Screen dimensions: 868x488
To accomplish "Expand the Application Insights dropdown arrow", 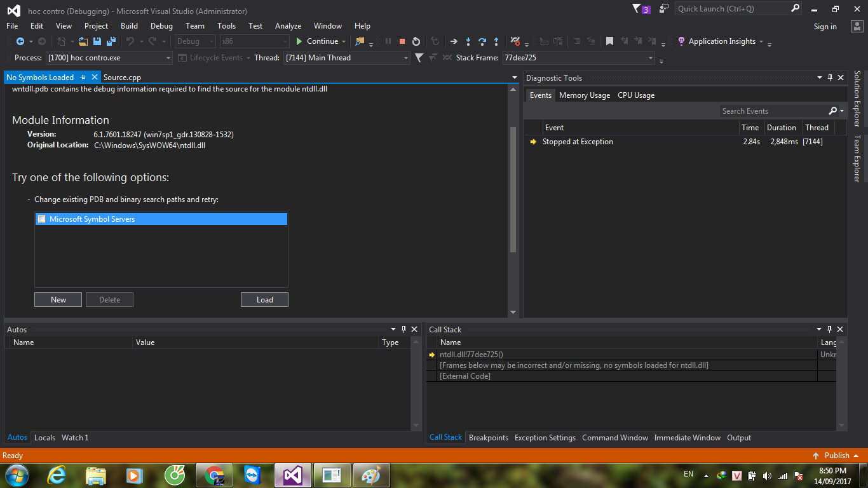I will [x=761, y=41].
